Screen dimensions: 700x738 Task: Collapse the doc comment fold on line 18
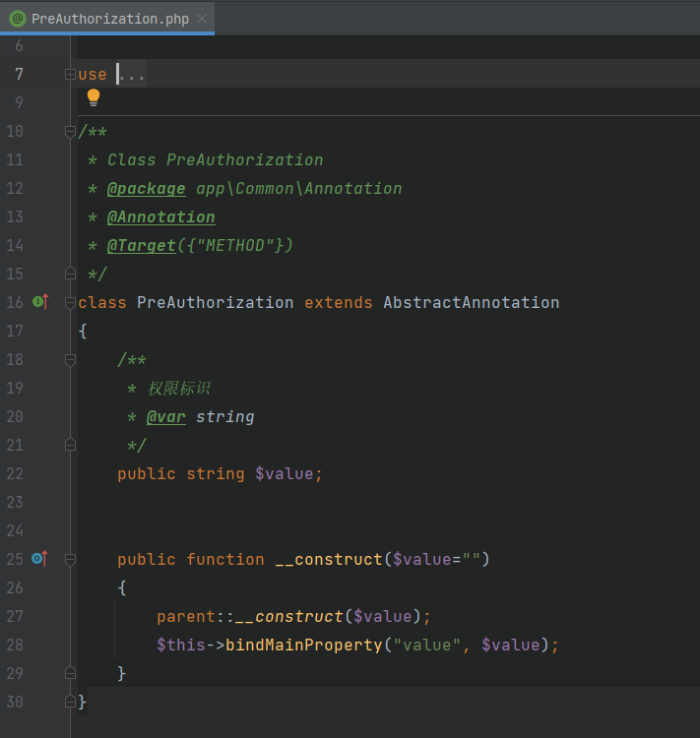point(70,360)
